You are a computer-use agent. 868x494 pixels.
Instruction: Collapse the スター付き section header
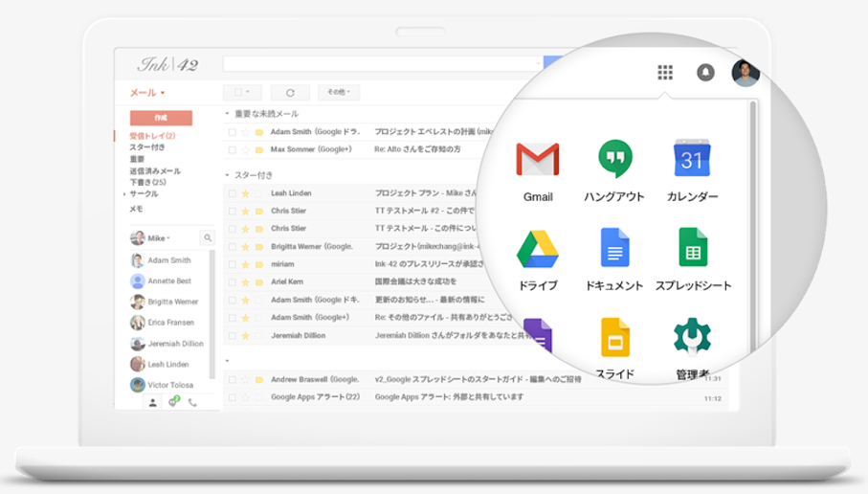coord(227,175)
